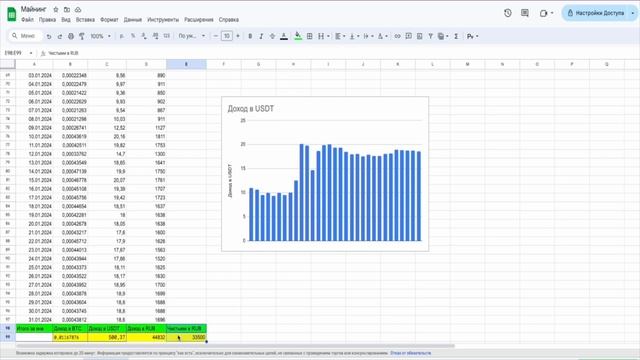
Task: Toggle bold formatting
Action: click(250, 36)
